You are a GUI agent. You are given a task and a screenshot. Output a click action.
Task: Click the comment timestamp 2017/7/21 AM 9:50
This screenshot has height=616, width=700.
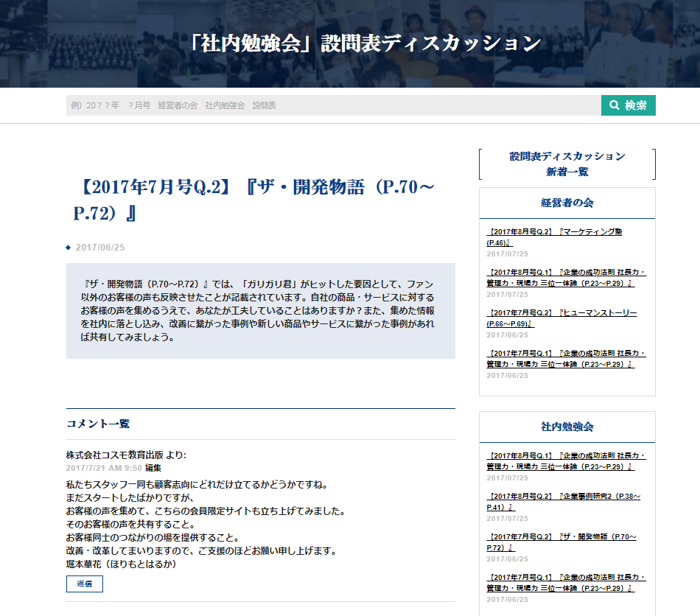pos(104,468)
